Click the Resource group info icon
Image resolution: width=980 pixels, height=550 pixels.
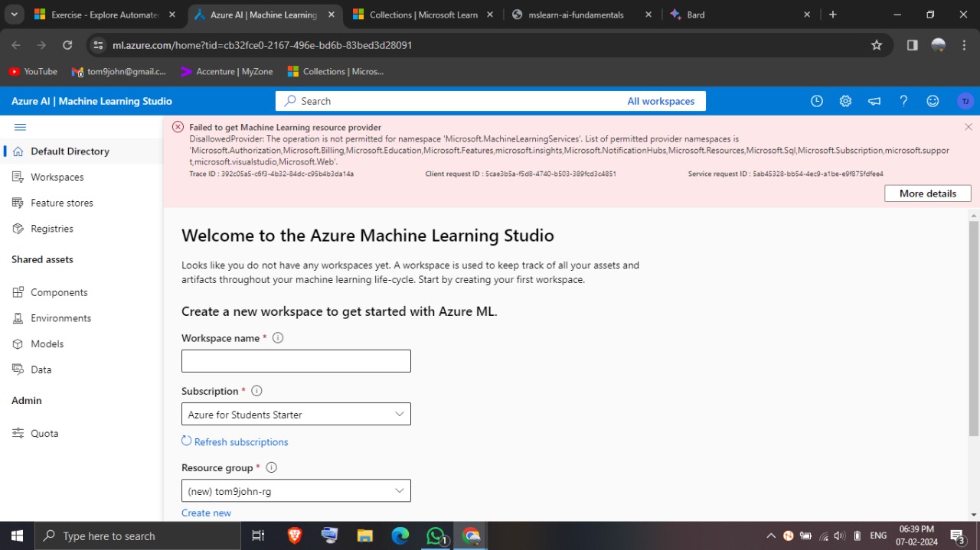click(x=271, y=467)
